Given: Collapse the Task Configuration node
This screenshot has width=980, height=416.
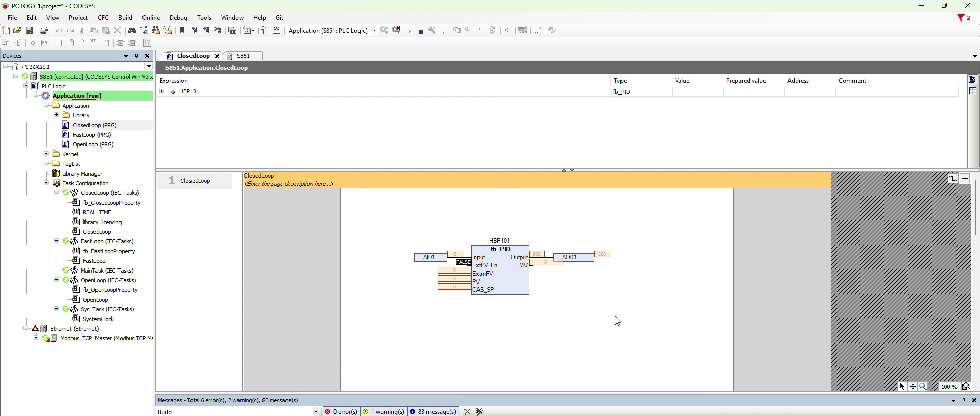Looking at the screenshot, I should pos(46,183).
